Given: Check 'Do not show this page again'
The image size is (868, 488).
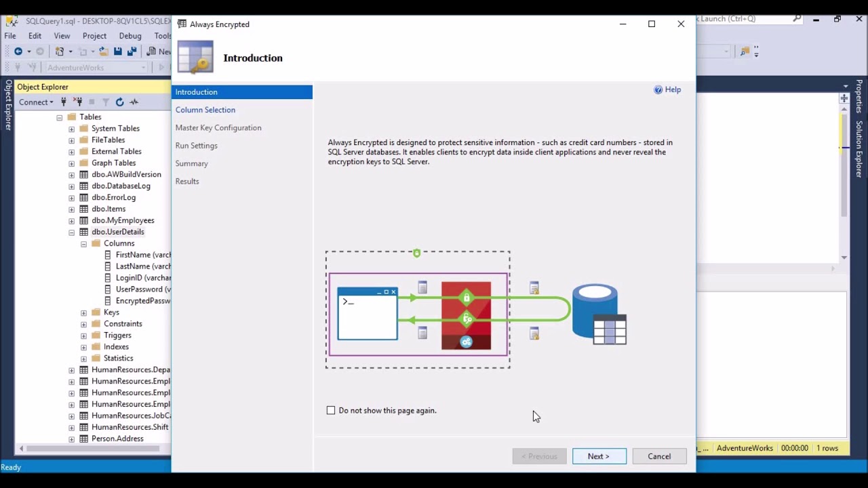Looking at the screenshot, I should (x=331, y=411).
